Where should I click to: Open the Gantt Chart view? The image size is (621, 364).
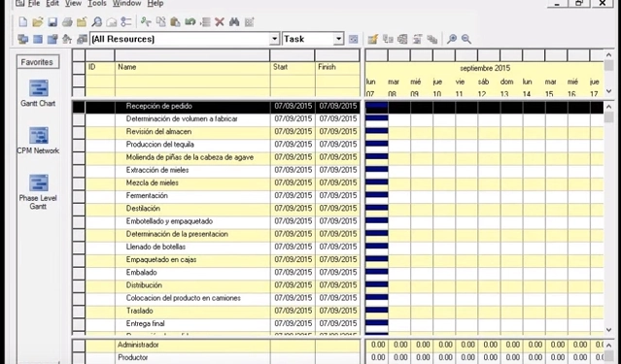point(38,93)
